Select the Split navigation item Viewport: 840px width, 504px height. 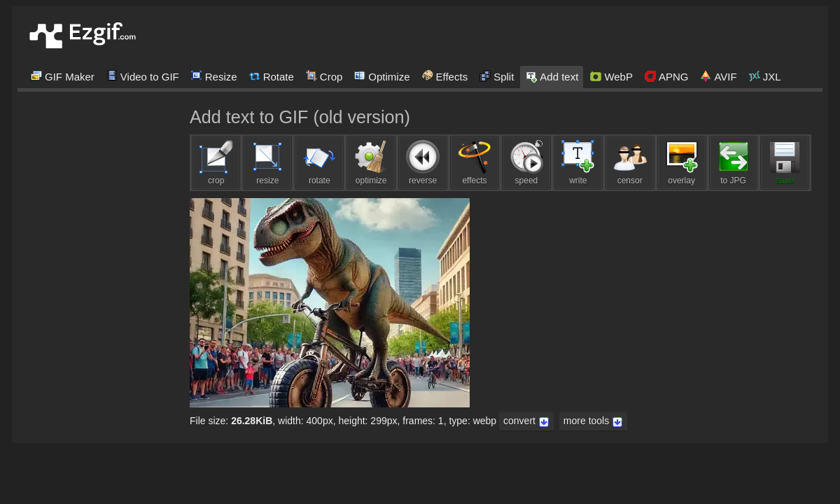pos(497,77)
